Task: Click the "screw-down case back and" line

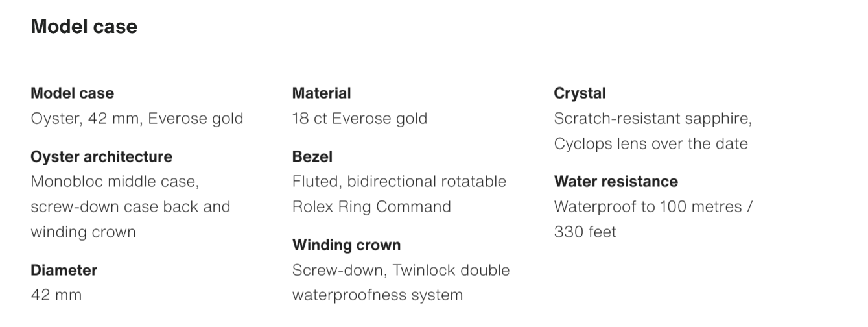Action: (130, 207)
